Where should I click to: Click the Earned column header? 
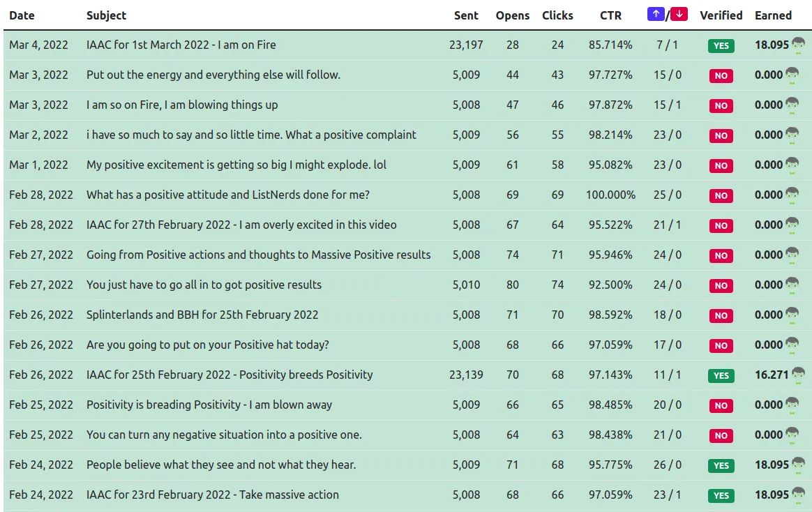pyautogui.click(x=773, y=15)
